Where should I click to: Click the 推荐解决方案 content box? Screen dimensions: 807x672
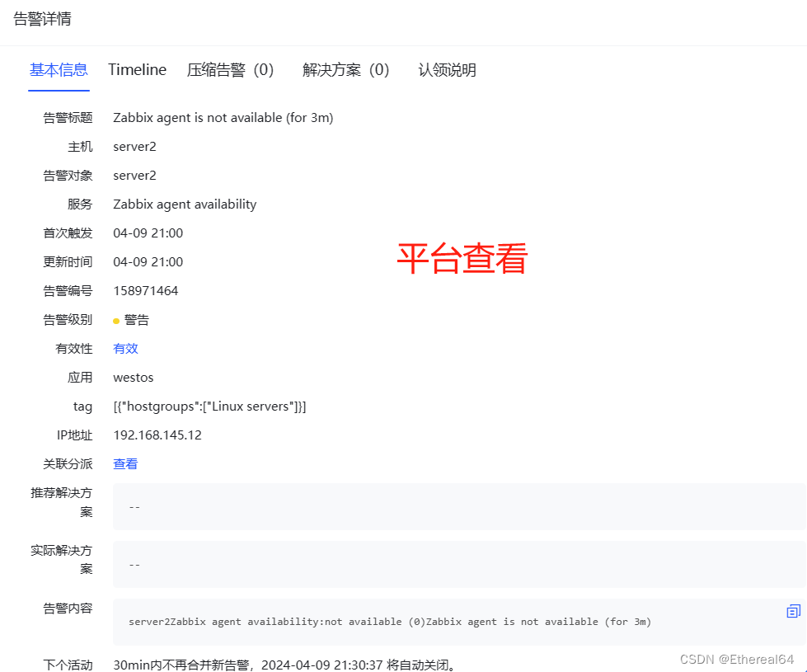459,507
